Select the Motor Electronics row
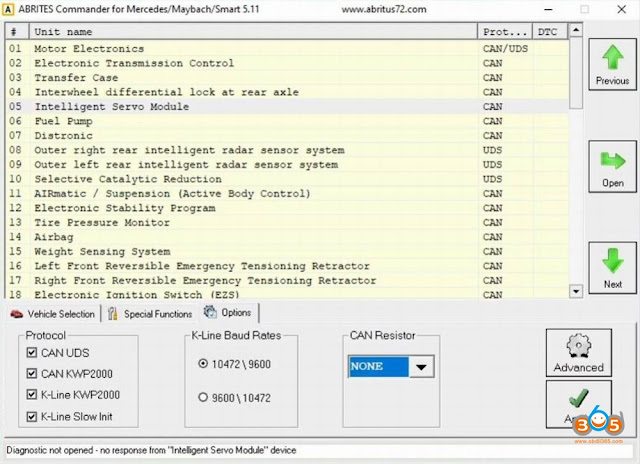 (x=287, y=49)
